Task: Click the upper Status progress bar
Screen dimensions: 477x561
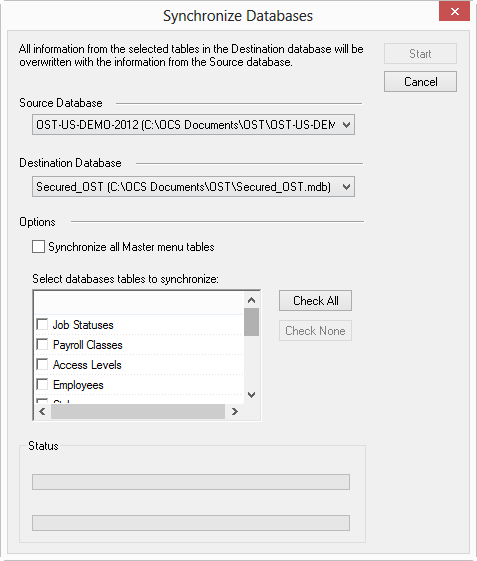Action: pos(191,482)
